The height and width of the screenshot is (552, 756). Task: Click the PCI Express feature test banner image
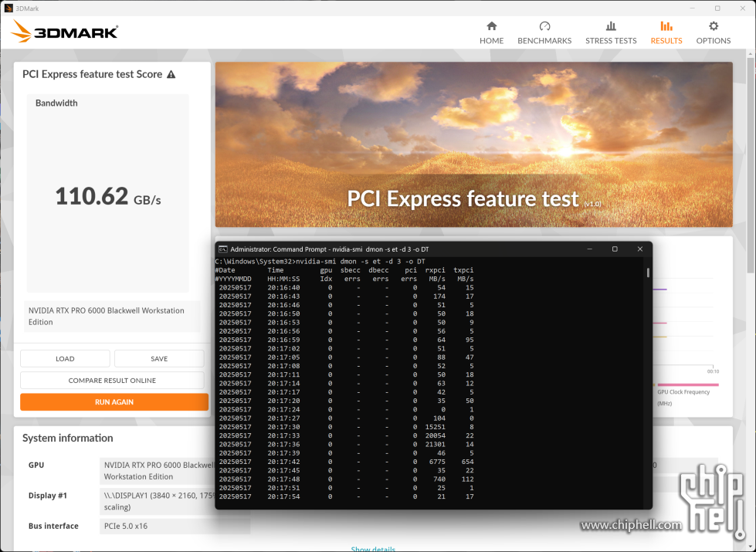click(x=474, y=144)
